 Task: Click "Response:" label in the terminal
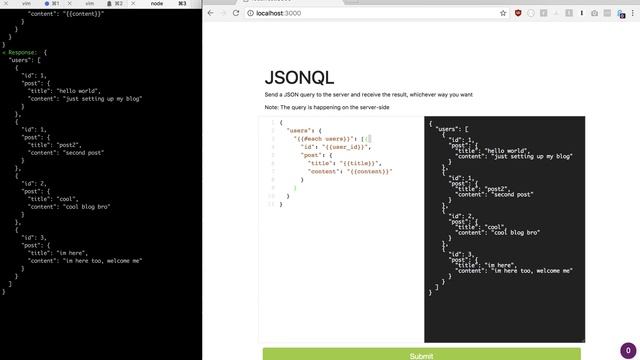coord(22,52)
